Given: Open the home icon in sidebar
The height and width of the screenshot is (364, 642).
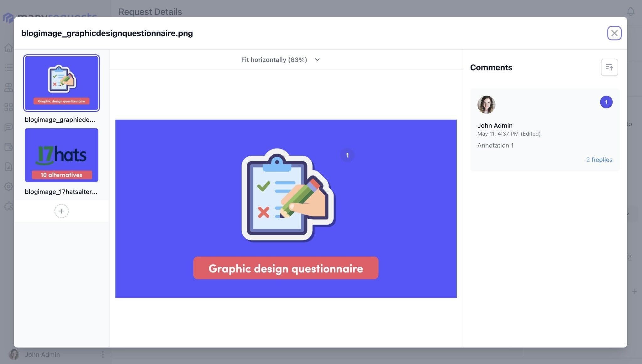Looking at the screenshot, I should click(8, 48).
